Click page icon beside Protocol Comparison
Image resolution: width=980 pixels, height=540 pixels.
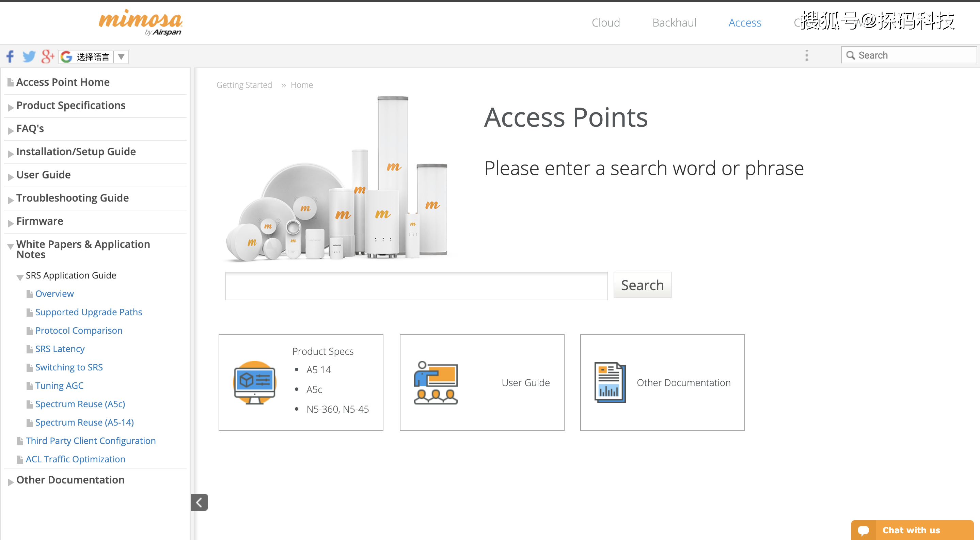click(29, 331)
